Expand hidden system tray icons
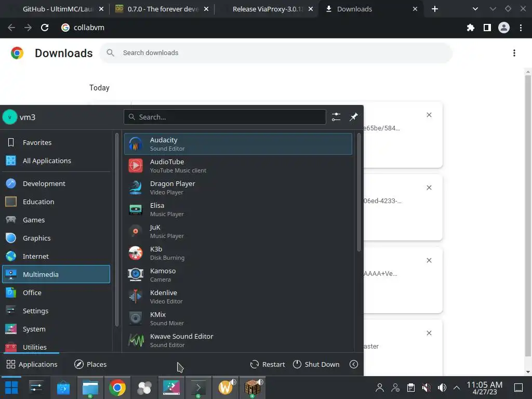 457,388
